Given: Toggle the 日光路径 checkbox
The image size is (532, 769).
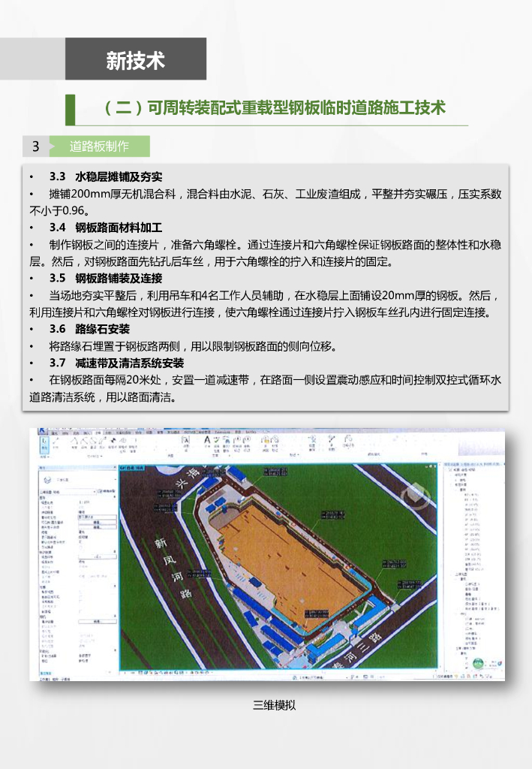Looking at the screenshot, I should point(81,547).
